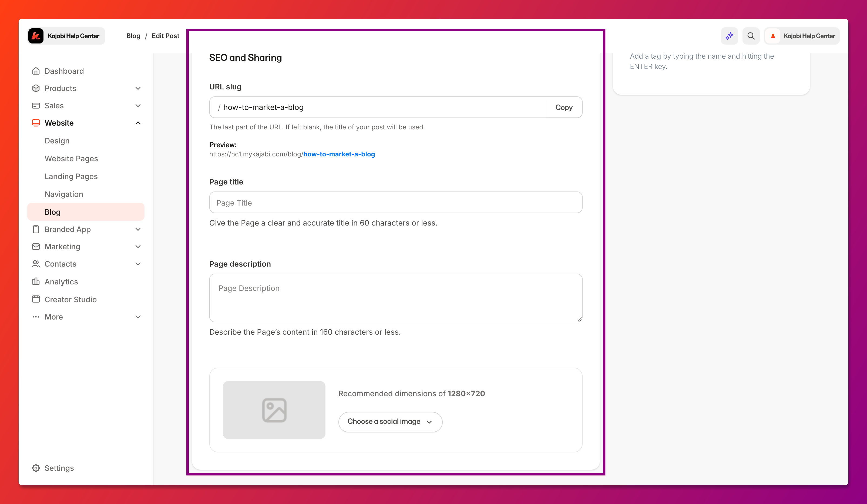
Task: Click the 60 characters or less hint
Action: click(323, 223)
